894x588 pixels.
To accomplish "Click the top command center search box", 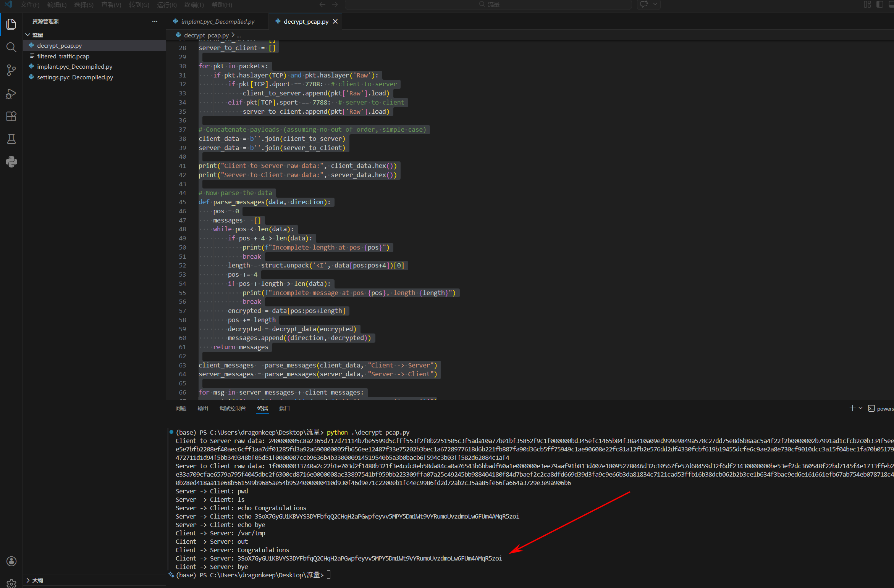I will coord(489,5).
